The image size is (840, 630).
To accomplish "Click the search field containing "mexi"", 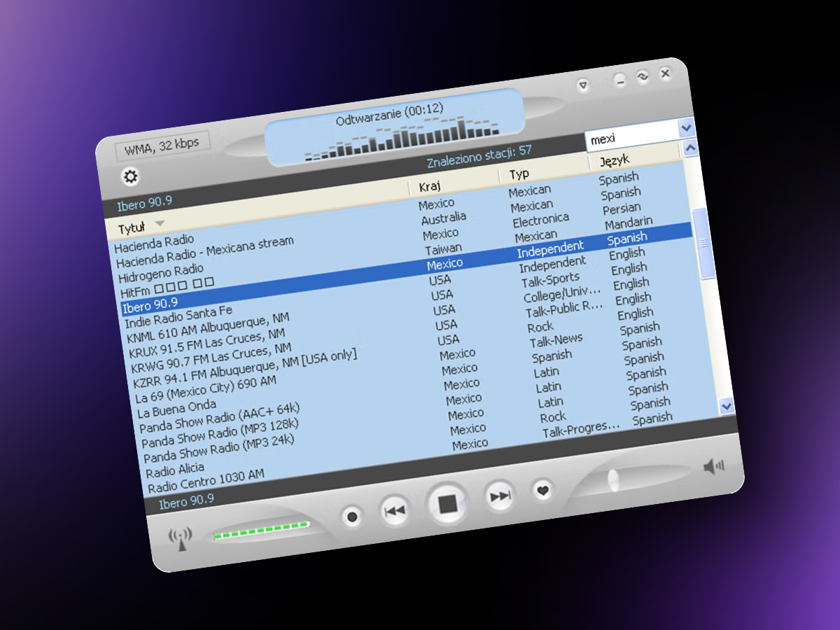I will (630, 138).
